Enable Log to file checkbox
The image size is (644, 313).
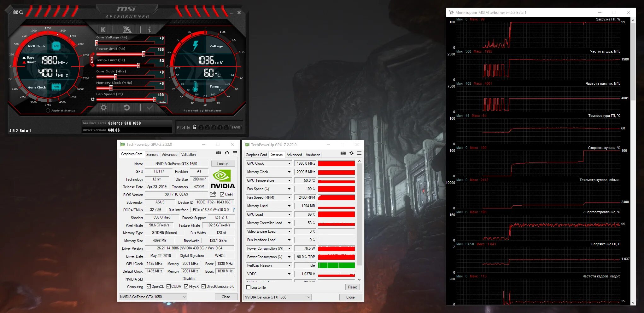(248, 287)
